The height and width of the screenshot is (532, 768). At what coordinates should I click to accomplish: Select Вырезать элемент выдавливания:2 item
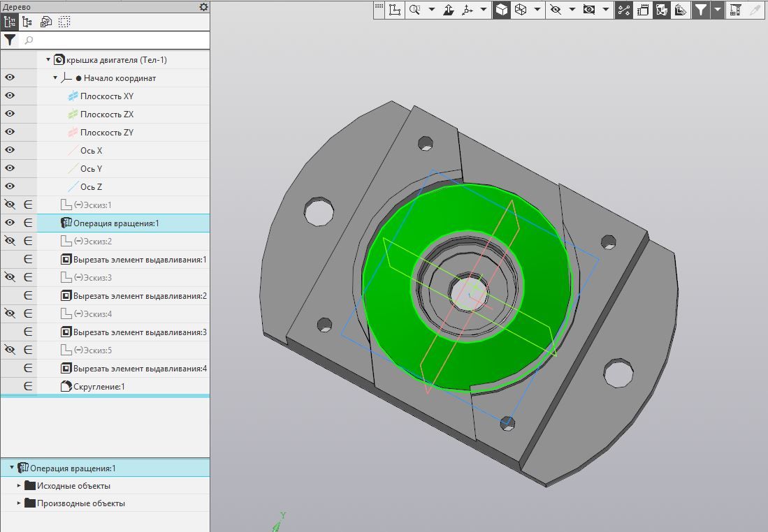pyautogui.click(x=140, y=296)
